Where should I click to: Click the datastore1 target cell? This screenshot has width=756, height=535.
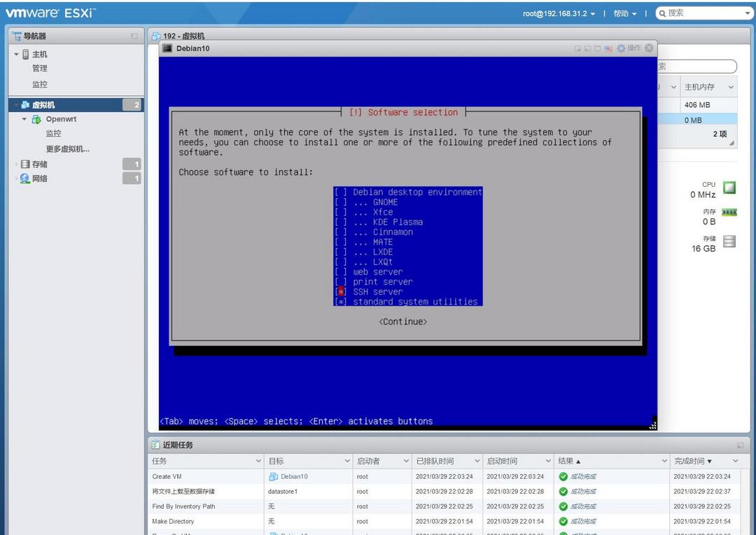click(283, 492)
